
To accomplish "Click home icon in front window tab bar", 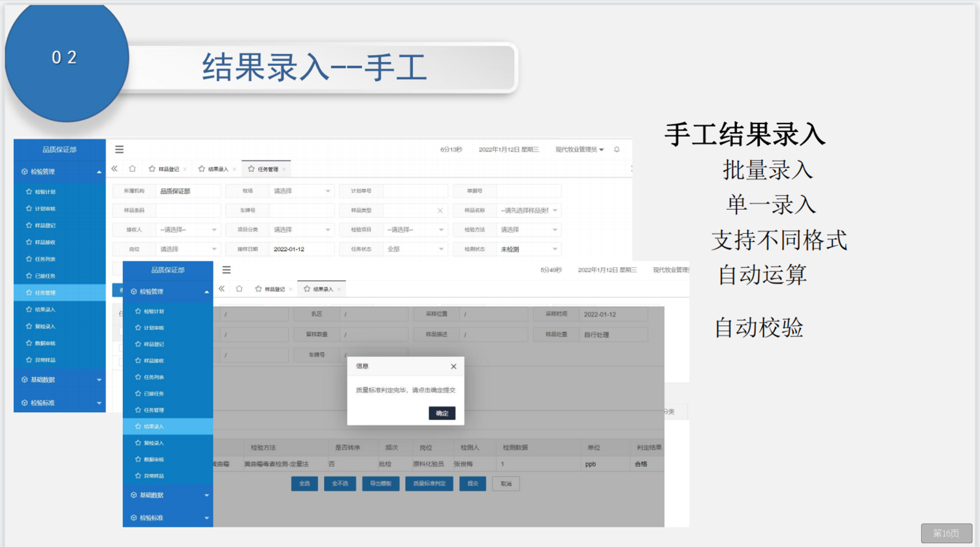I will [239, 289].
